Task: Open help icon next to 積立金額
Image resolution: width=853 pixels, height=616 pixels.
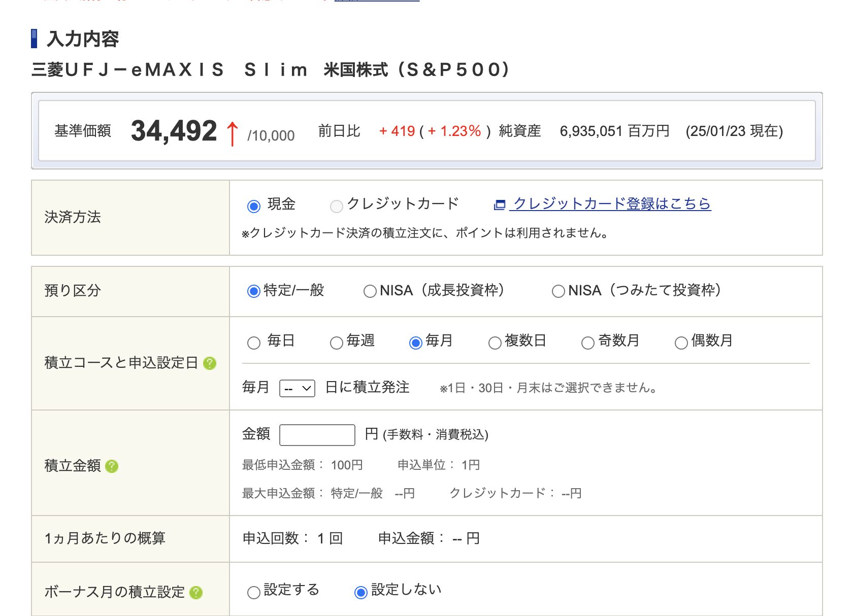Action: click(x=112, y=466)
